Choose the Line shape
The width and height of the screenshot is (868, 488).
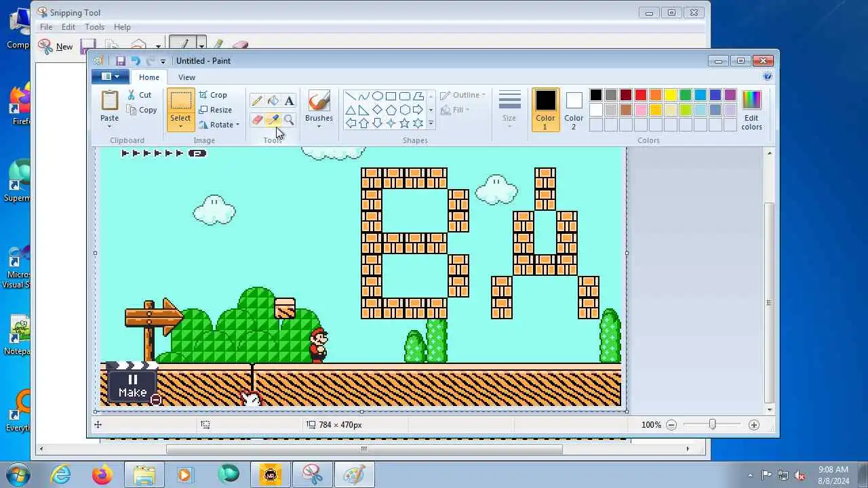tap(351, 96)
